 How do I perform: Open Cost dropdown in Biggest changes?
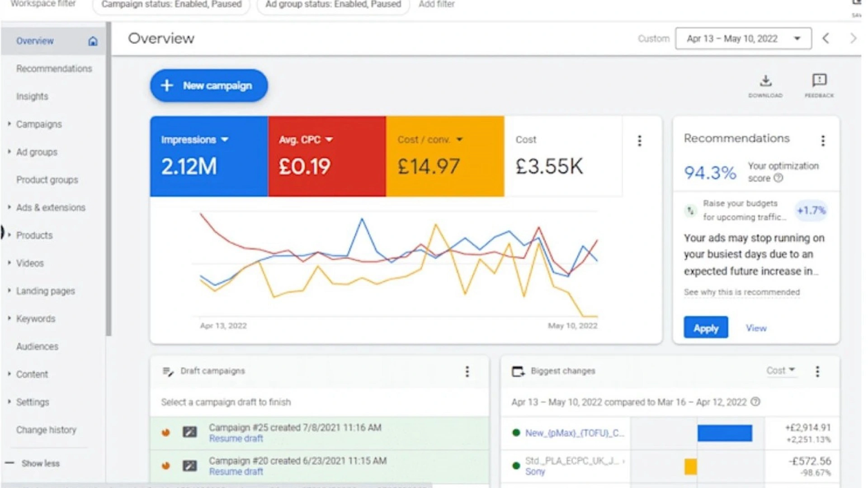(x=780, y=371)
